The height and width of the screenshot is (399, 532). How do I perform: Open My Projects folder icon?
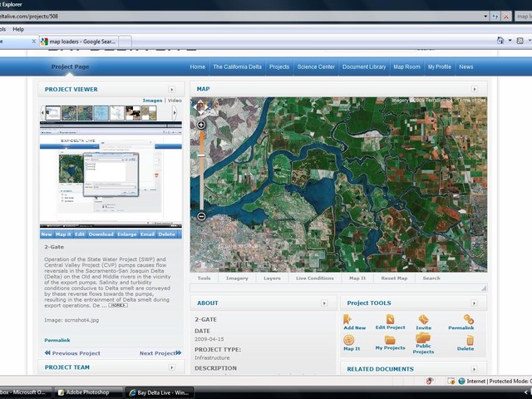click(390, 340)
